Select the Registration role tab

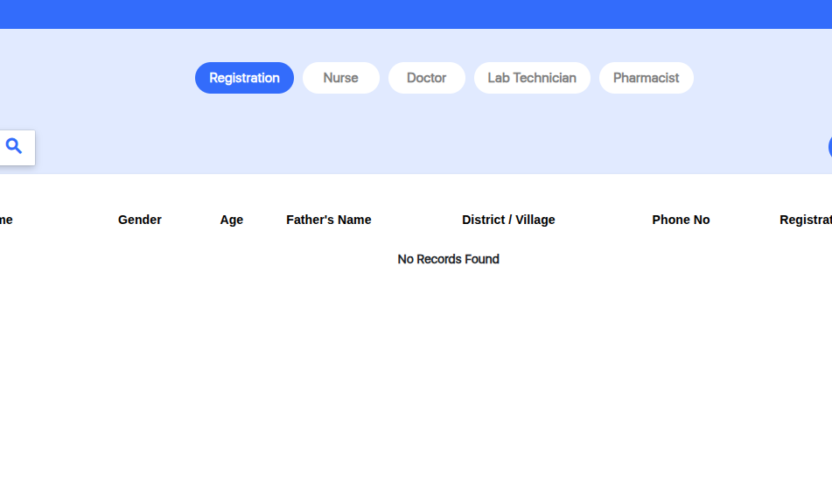[x=244, y=78]
